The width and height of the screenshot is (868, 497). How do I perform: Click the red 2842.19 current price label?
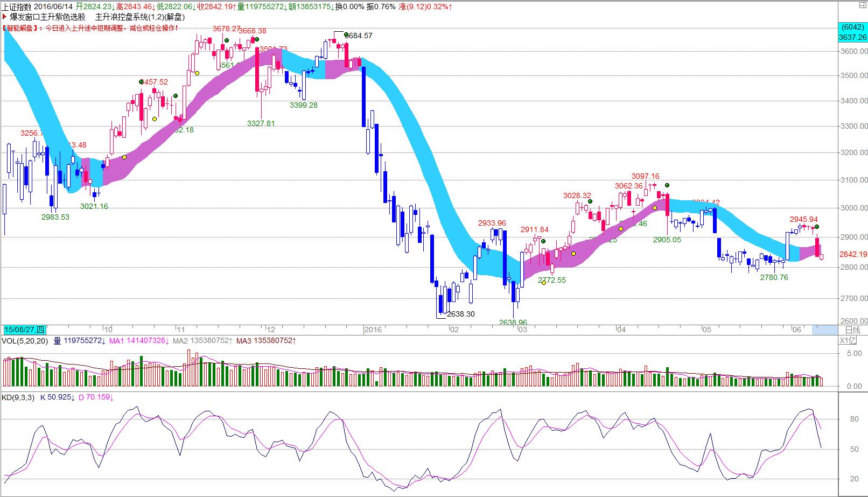point(853,255)
